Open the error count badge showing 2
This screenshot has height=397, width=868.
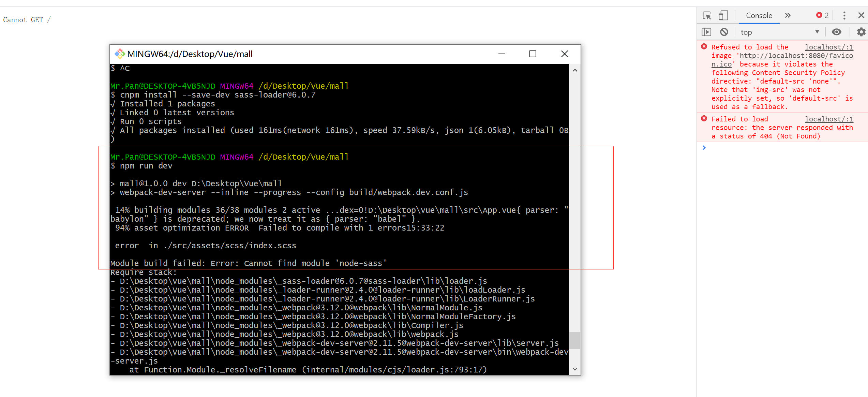click(x=822, y=15)
